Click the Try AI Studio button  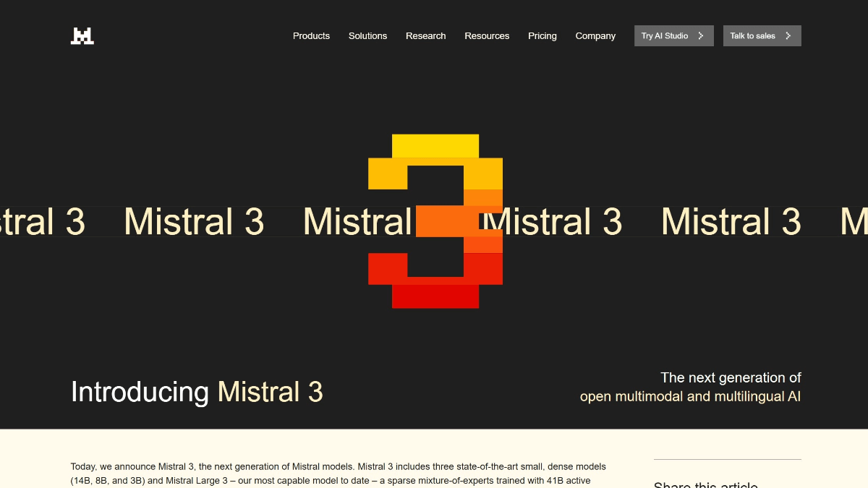coord(673,35)
